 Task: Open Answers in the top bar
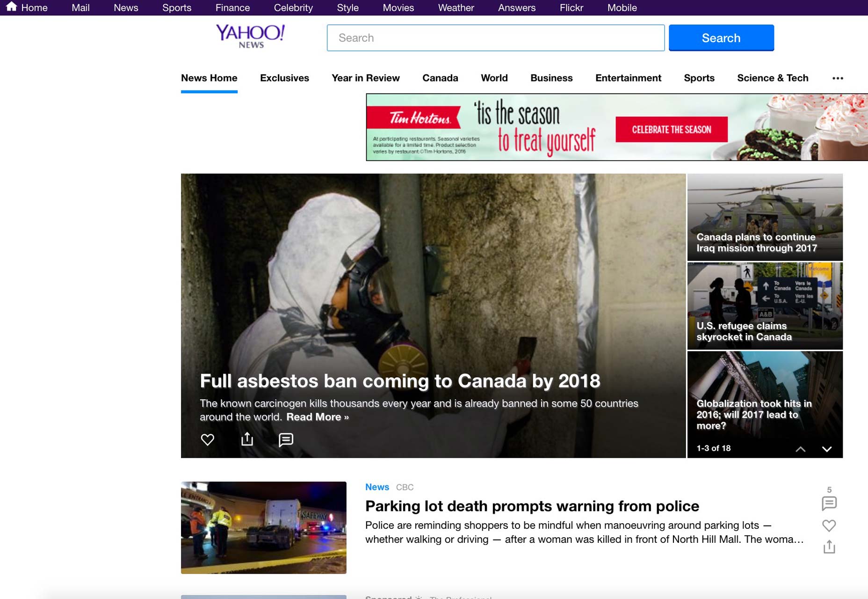(517, 7)
